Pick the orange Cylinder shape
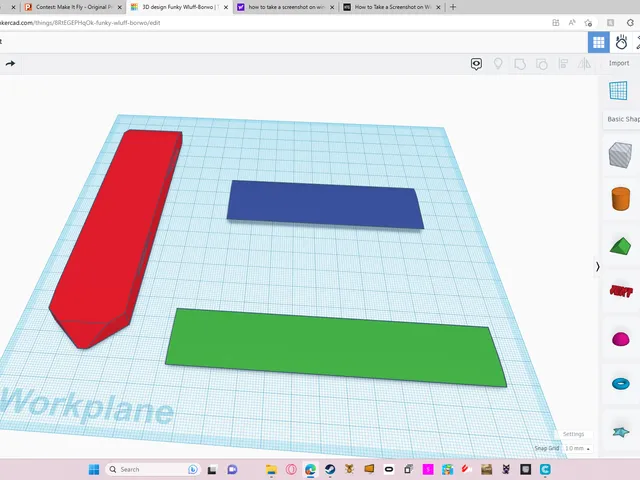 pyautogui.click(x=620, y=199)
